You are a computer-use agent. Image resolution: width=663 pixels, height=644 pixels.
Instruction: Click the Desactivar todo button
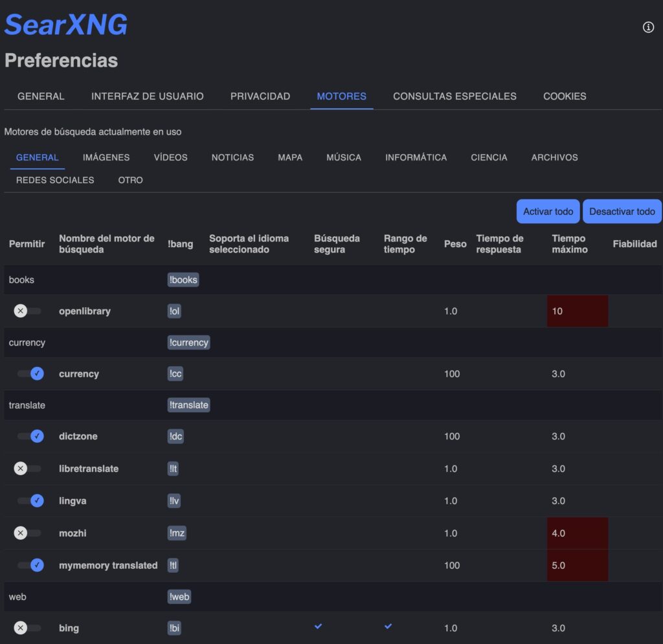coord(622,211)
